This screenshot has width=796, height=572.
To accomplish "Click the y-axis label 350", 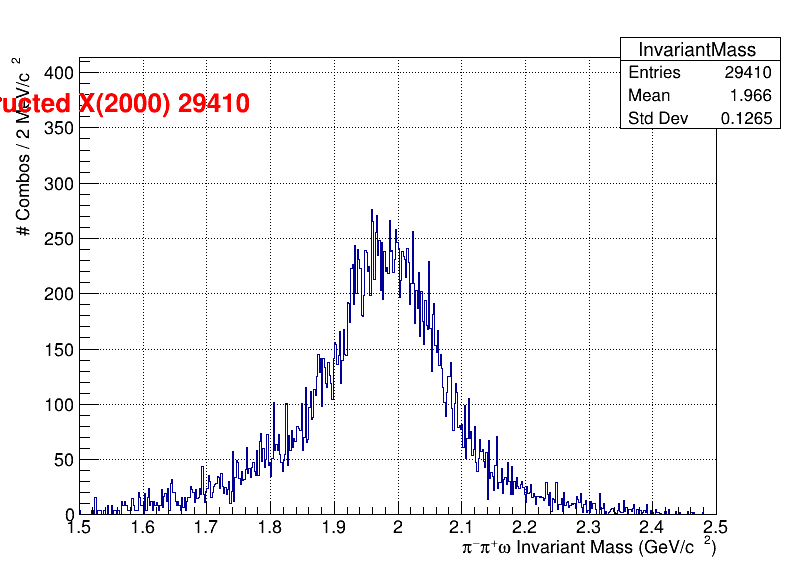I will pyautogui.click(x=59, y=128).
